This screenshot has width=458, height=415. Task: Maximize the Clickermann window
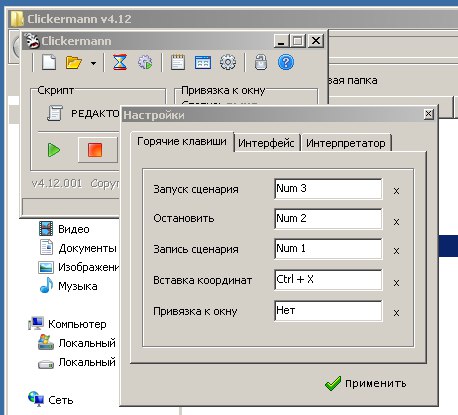point(298,41)
